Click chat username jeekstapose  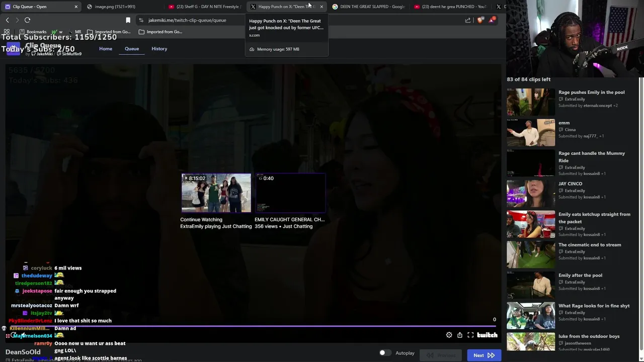click(37, 291)
